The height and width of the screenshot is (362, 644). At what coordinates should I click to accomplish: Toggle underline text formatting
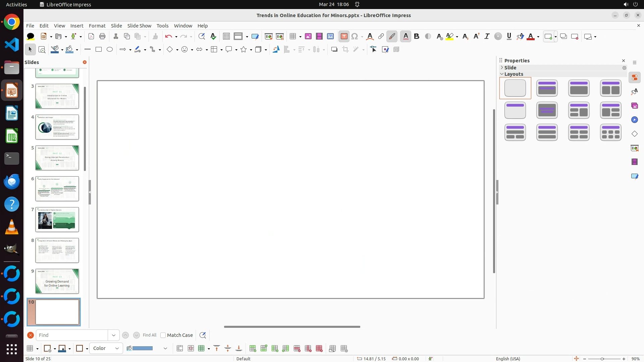click(x=509, y=37)
